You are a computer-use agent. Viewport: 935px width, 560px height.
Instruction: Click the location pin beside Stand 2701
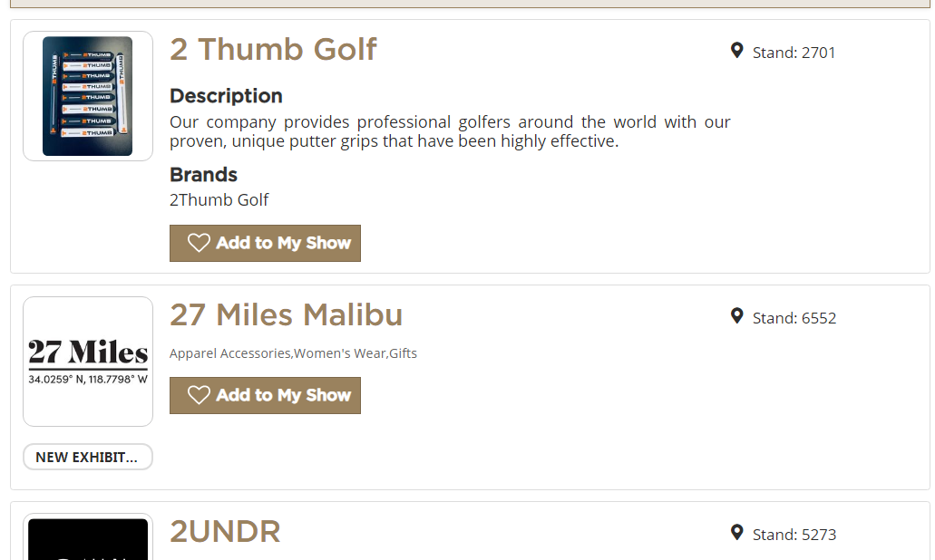tap(736, 51)
